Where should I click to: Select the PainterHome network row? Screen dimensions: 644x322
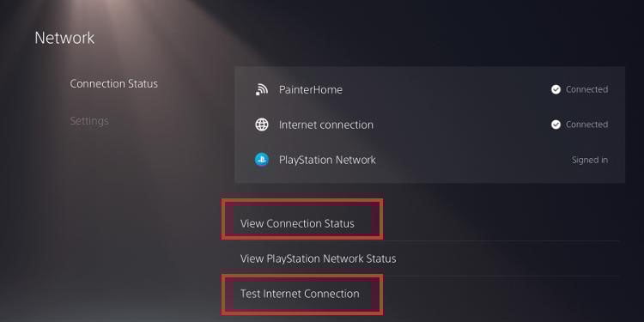429,89
